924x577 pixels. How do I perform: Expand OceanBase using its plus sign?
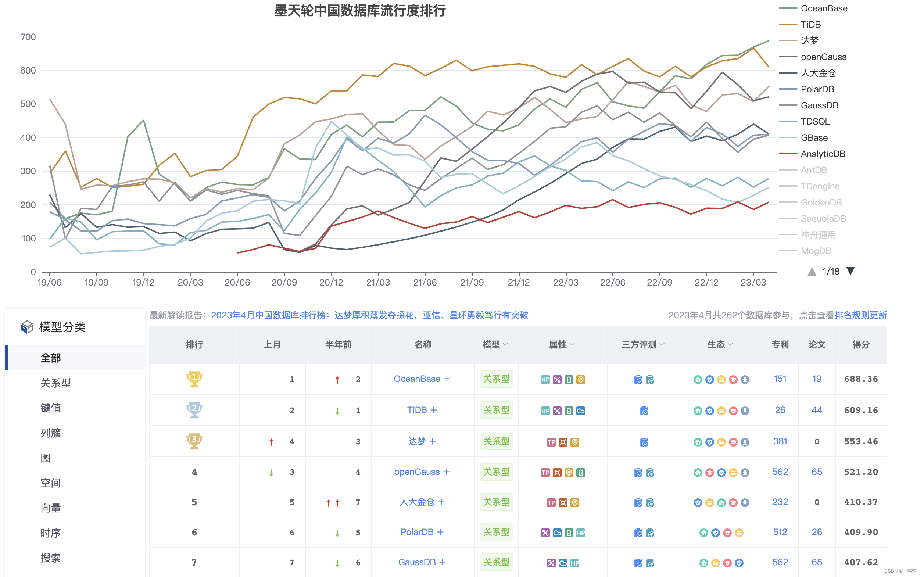click(x=447, y=379)
